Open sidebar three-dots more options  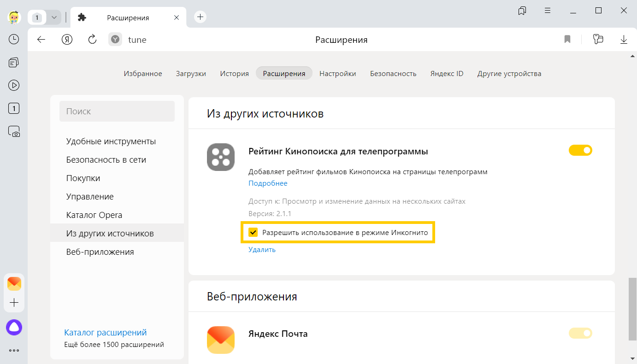14,350
